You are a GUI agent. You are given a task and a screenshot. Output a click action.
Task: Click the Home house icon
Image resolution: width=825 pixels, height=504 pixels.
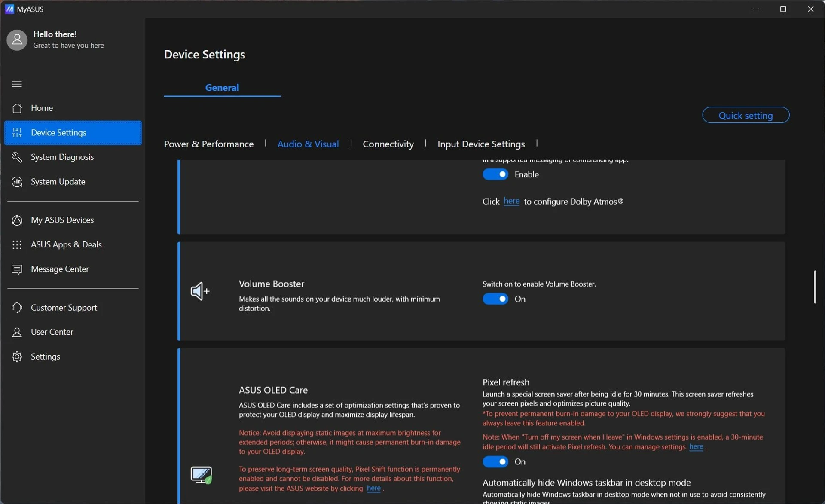[17, 108]
